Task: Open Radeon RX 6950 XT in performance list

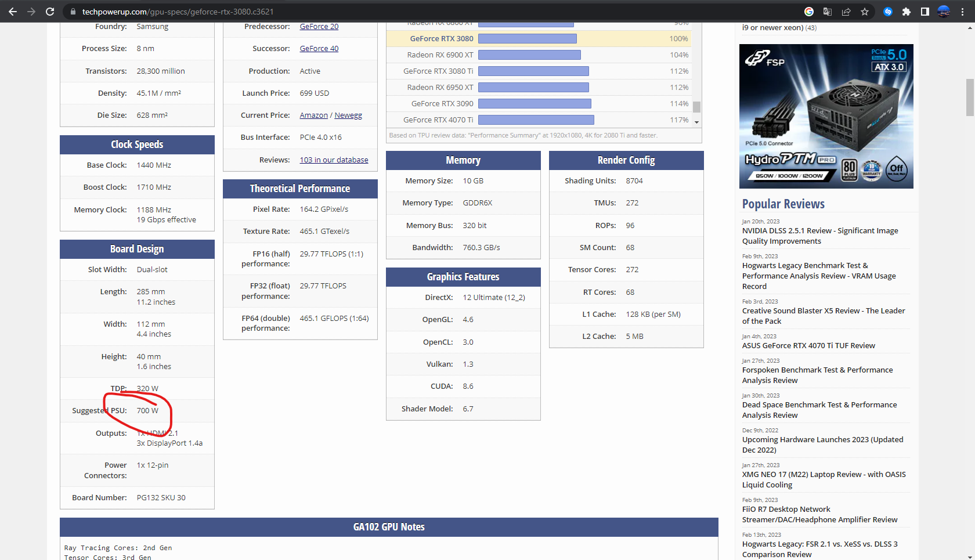Action: click(440, 88)
